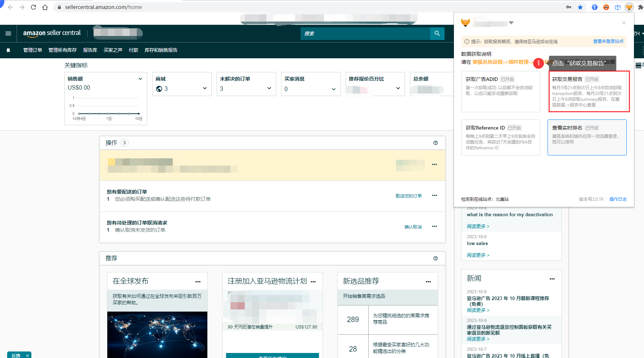Click the bookmark flag icon in navbar
This screenshot has height=358, width=644.
tap(8, 50)
